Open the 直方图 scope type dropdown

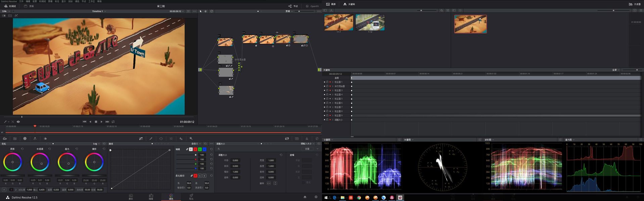pyautogui.click(x=570, y=140)
